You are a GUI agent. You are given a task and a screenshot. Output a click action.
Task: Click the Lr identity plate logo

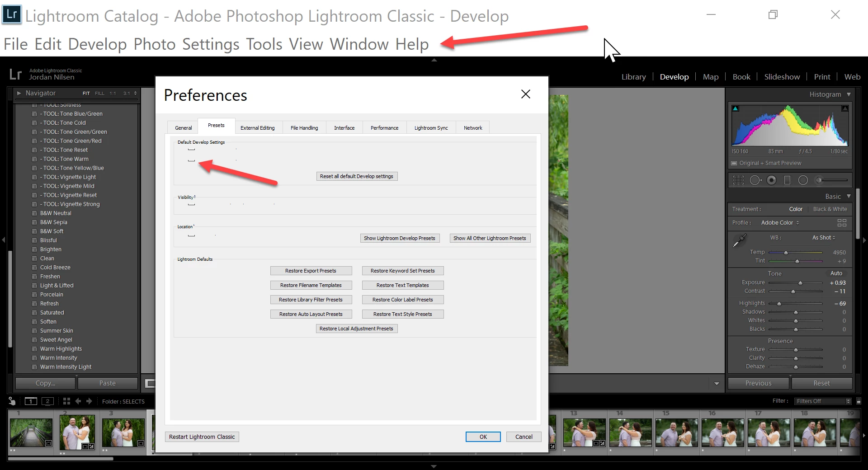tap(16, 74)
